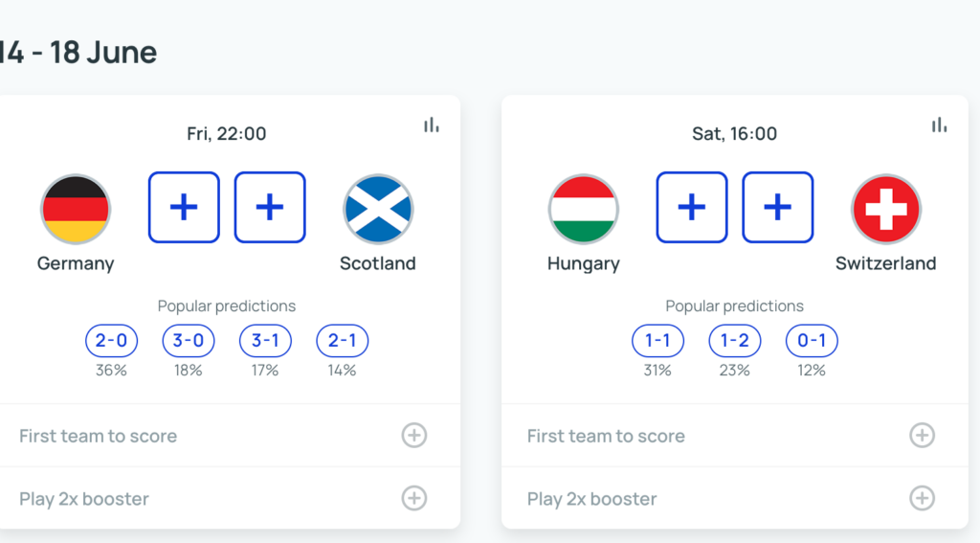Add Hungary's score with plus box

pyautogui.click(x=692, y=207)
